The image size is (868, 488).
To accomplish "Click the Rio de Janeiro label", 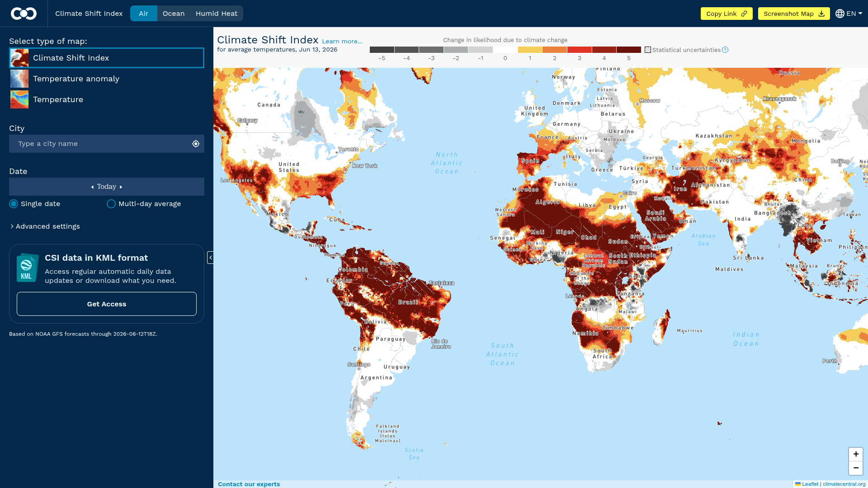I will pyautogui.click(x=441, y=344).
